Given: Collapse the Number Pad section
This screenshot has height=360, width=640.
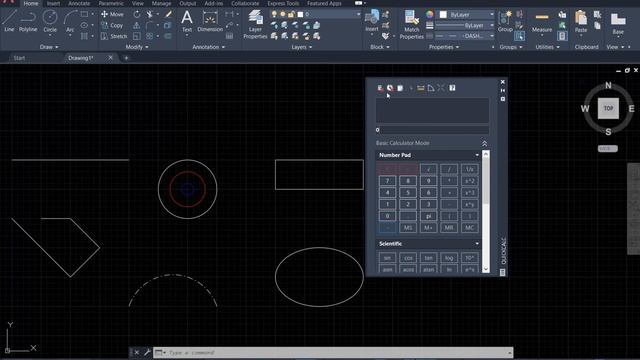Looking at the screenshot, I should point(477,155).
